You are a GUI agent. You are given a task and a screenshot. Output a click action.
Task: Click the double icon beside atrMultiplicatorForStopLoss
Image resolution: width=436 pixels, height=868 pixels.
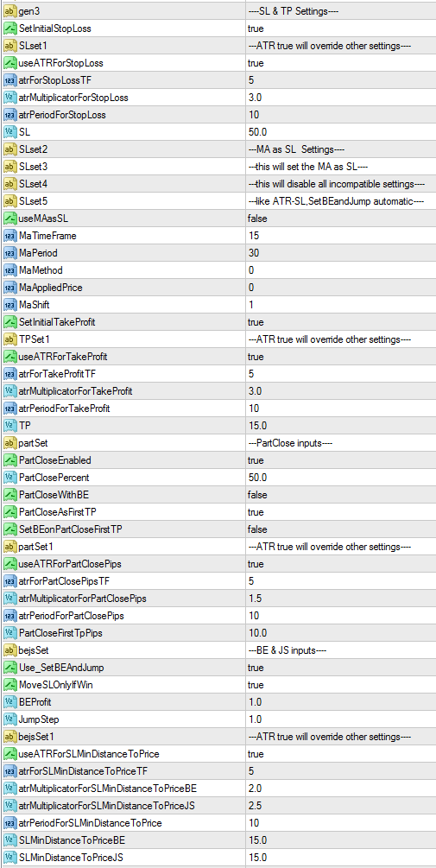10,98
